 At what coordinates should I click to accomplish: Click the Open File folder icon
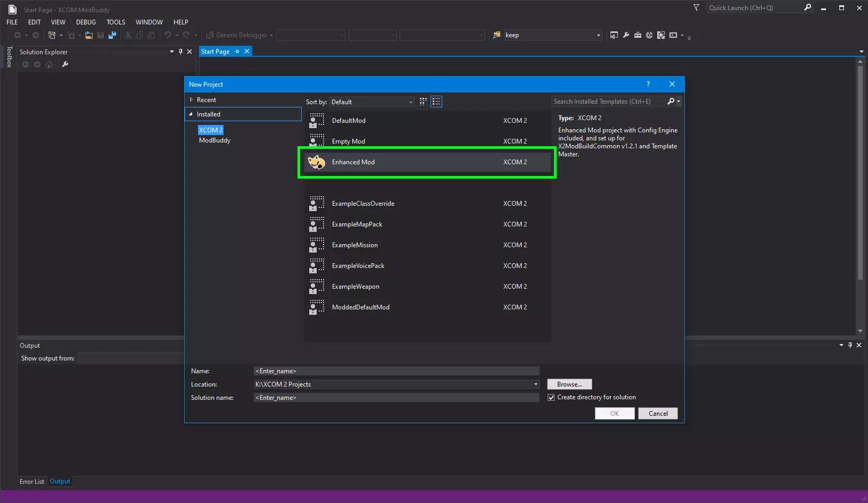89,35
